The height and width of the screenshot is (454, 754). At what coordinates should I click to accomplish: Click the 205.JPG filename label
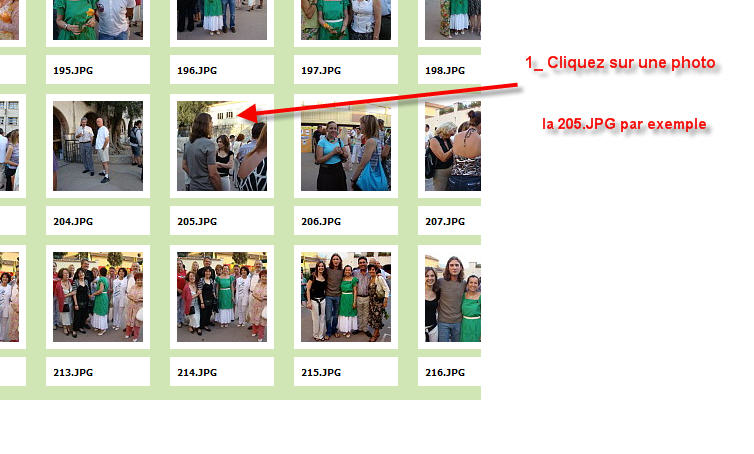[197, 222]
